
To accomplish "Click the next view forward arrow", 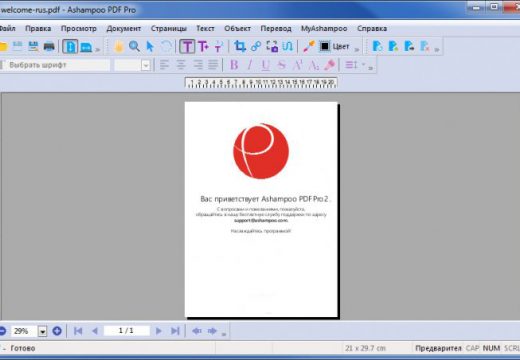I will coord(212,331).
